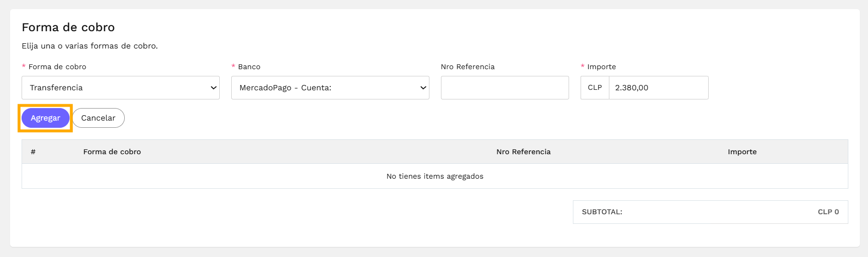The width and height of the screenshot is (868, 257).
Task: Click the 'Elija una o varias formas' instruction text
Action: pos(90,46)
